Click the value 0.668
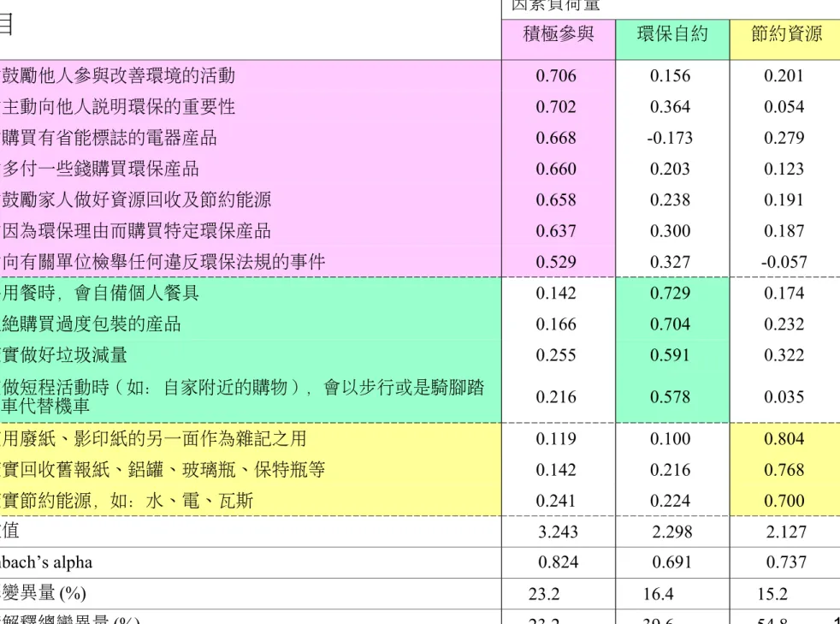840x624 pixels. pyautogui.click(x=556, y=138)
